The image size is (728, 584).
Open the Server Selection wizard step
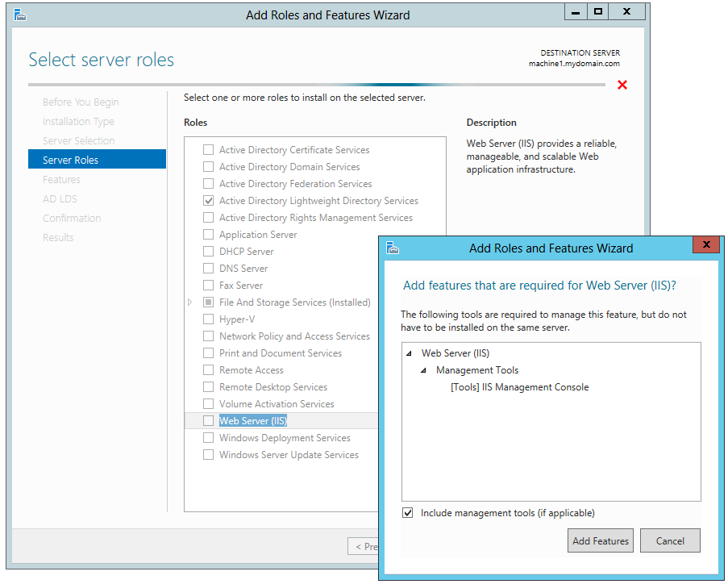[x=78, y=141]
